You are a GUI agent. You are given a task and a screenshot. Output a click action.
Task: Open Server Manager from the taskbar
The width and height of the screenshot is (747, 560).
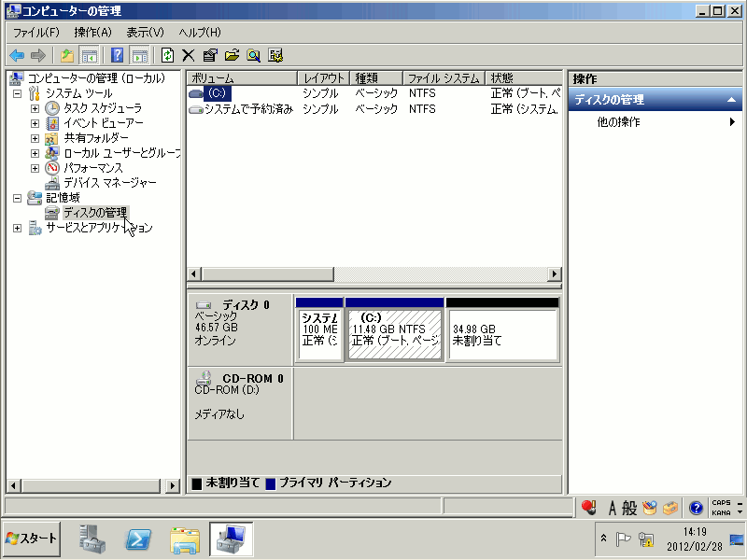click(92, 539)
